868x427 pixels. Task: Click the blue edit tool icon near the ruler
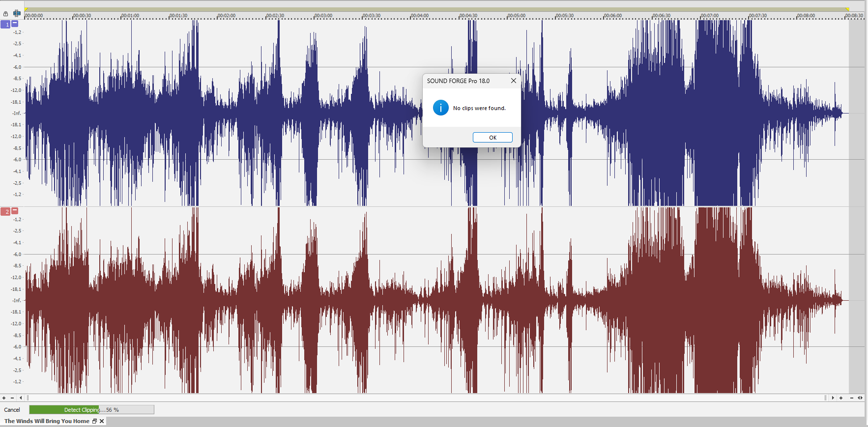point(17,13)
